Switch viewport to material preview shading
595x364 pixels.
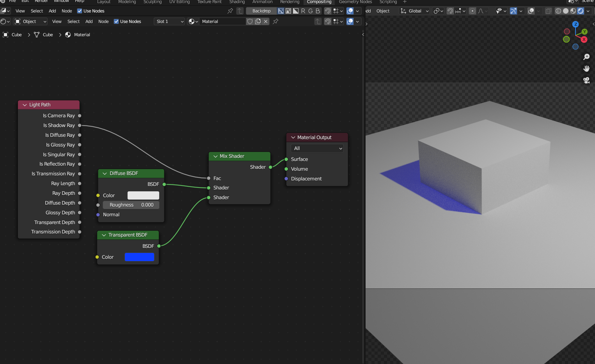(x=573, y=11)
